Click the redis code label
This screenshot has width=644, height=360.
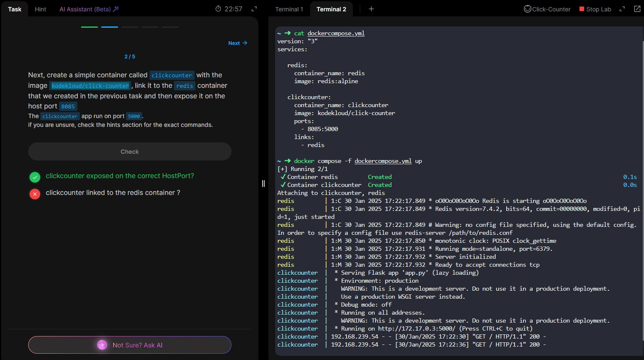click(185, 86)
